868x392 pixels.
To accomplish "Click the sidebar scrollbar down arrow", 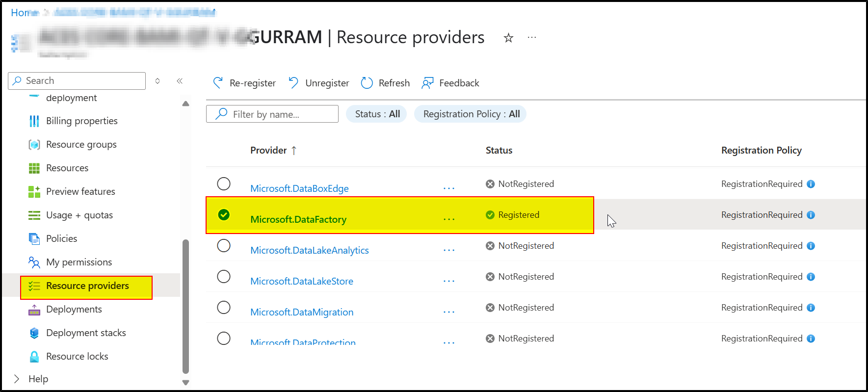I will coord(185,383).
